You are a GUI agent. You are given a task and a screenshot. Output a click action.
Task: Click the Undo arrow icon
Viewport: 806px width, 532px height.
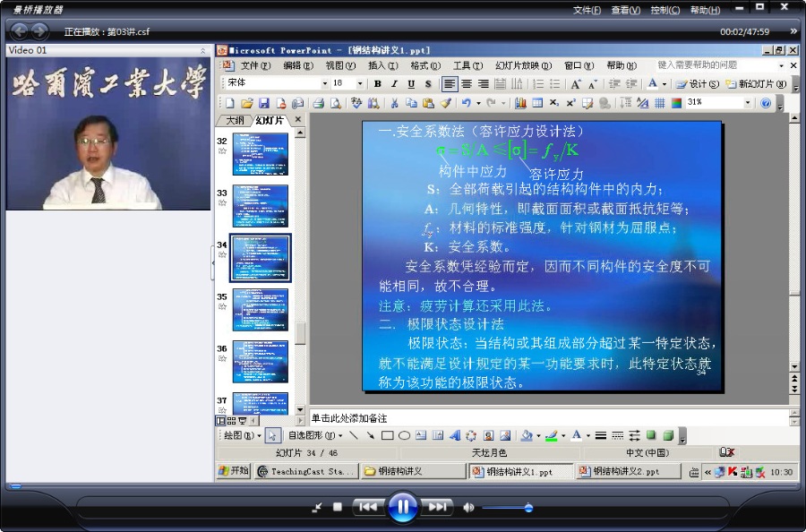pos(467,103)
